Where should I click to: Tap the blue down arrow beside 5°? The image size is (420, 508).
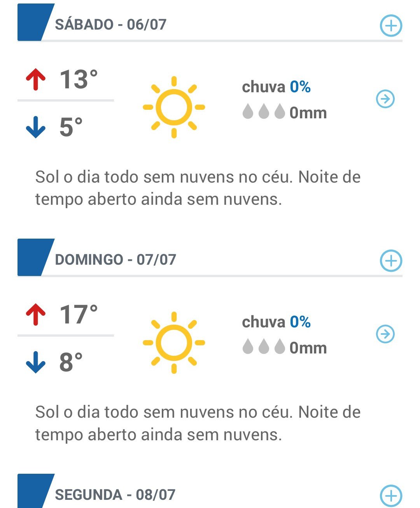[x=36, y=127]
